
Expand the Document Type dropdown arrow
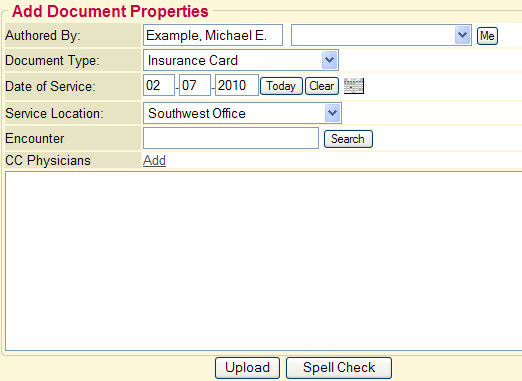[x=329, y=60]
